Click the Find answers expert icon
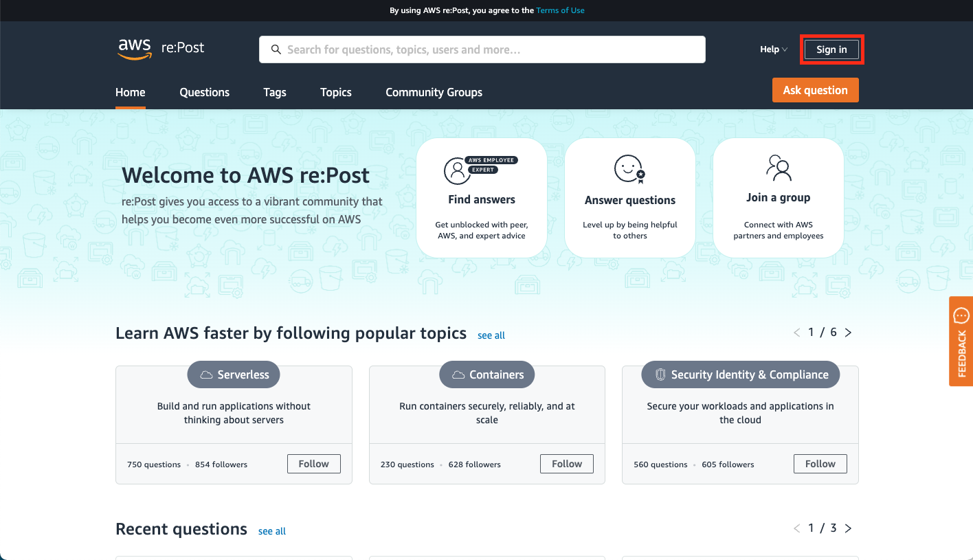 [x=481, y=170]
